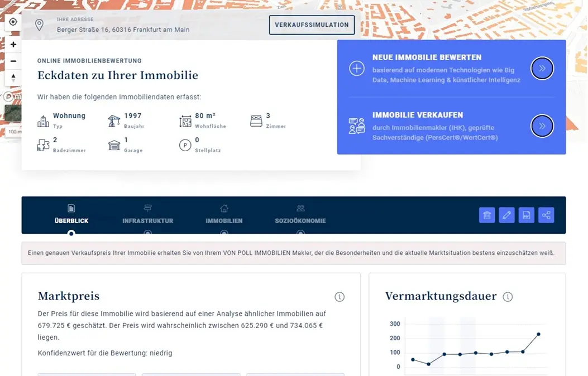Export the report with the PDF icon

coord(527,215)
